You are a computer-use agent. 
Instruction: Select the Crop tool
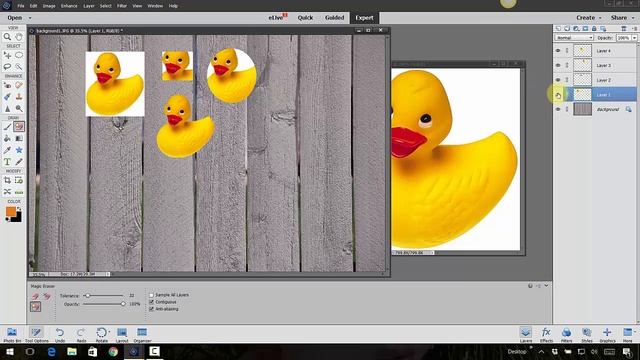[7, 180]
